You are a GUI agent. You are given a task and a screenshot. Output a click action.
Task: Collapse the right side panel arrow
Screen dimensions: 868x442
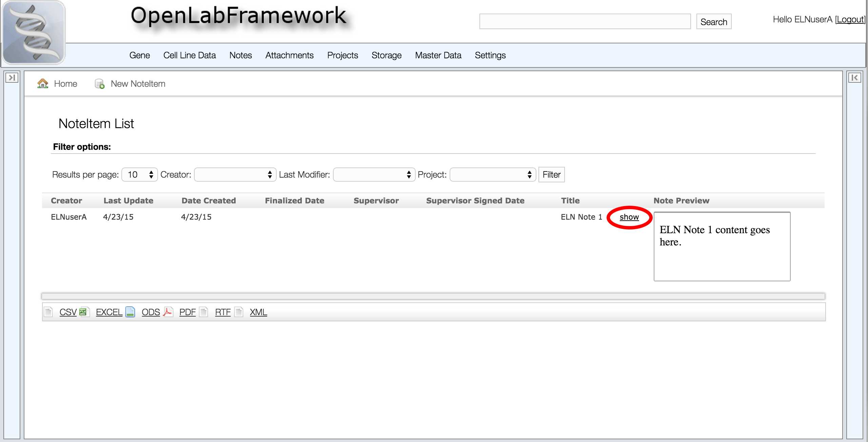pyautogui.click(x=854, y=78)
